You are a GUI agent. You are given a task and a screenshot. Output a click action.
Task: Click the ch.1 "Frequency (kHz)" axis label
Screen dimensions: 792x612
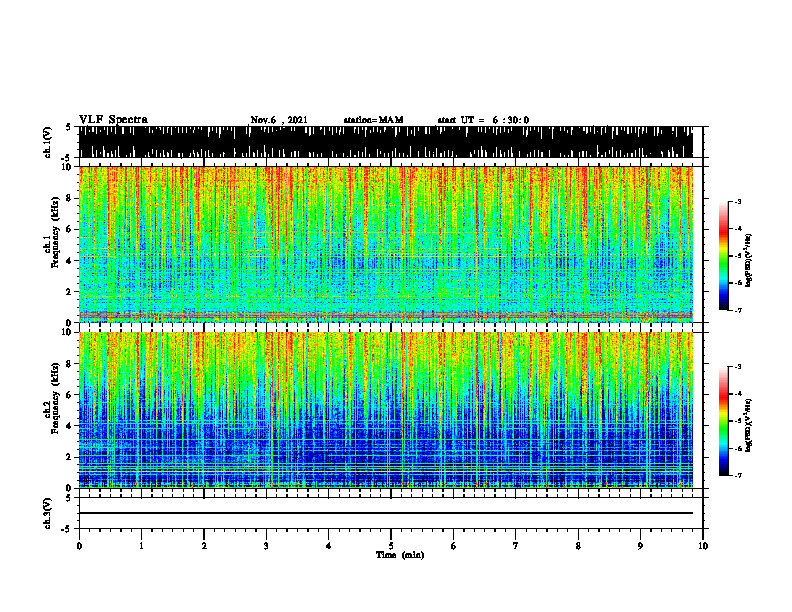[x=55, y=232]
